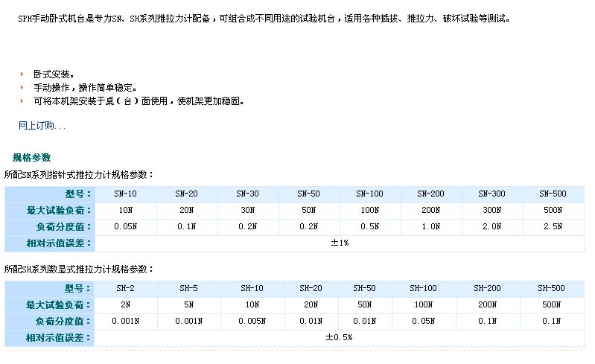This screenshot has height=364, width=595.
Task: Click the ±1% relative error cell
Action: point(340,243)
